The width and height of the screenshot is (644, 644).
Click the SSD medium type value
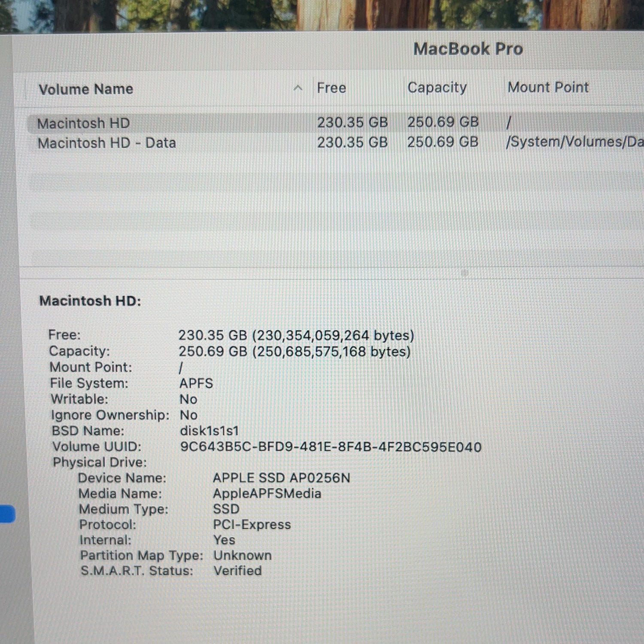coord(226,509)
